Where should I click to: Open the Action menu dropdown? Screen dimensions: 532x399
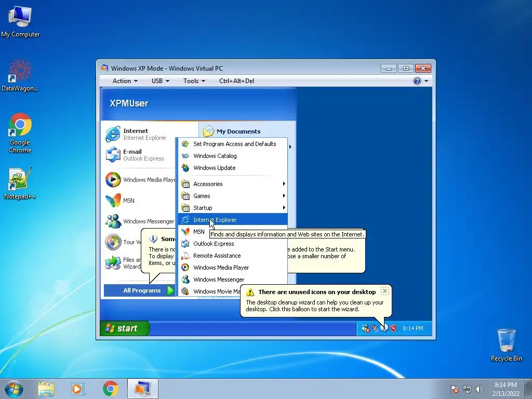click(x=125, y=81)
